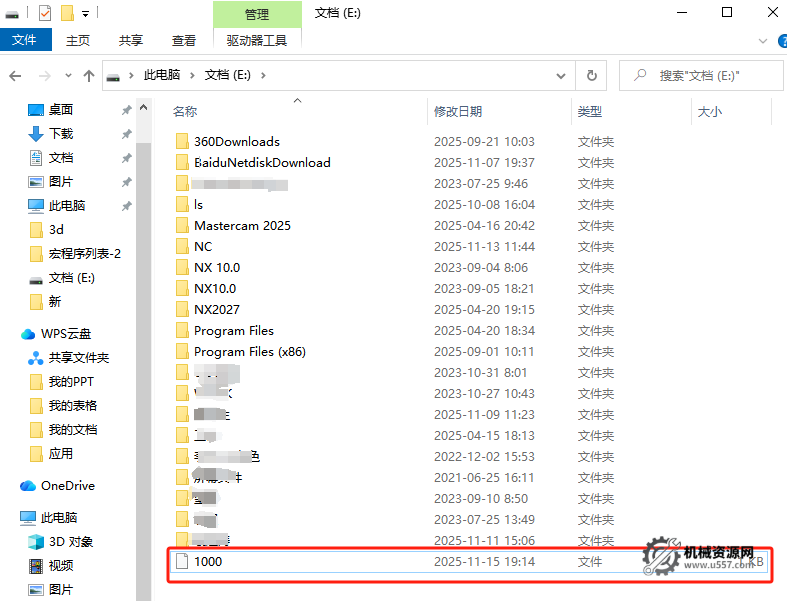Image resolution: width=787 pixels, height=601 pixels.
Task: Click the pin icon next to 下载
Action: pos(126,134)
